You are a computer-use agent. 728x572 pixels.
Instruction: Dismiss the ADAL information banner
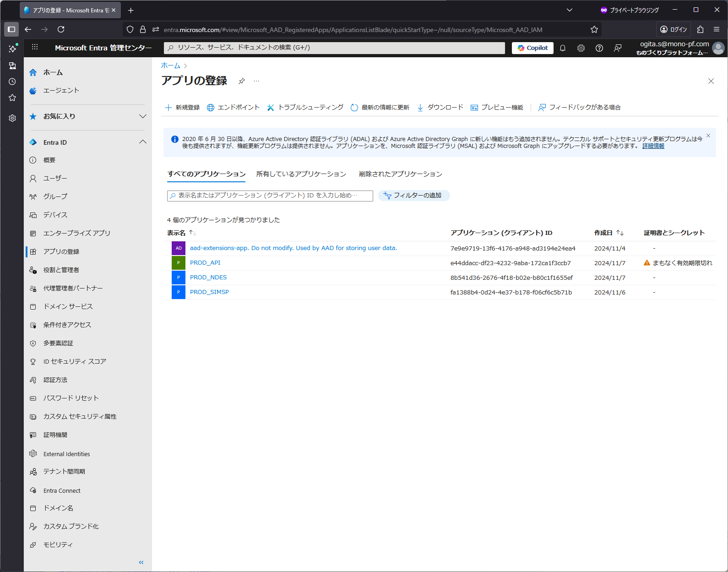tap(708, 136)
